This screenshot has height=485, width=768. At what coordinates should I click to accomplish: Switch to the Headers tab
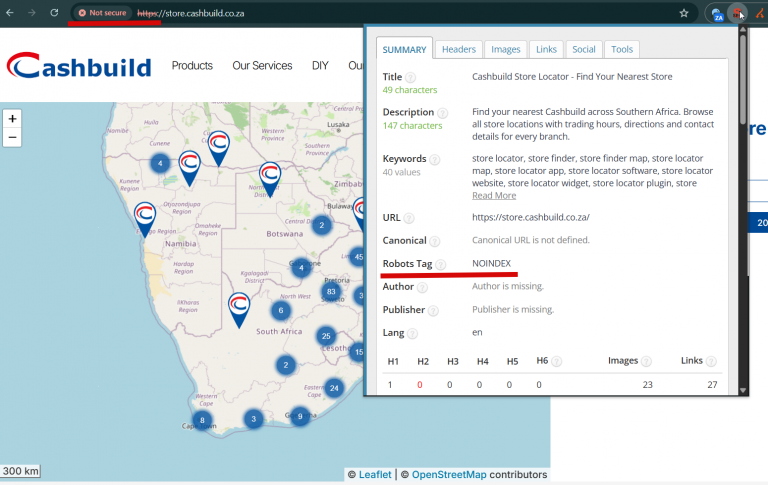pyautogui.click(x=458, y=49)
